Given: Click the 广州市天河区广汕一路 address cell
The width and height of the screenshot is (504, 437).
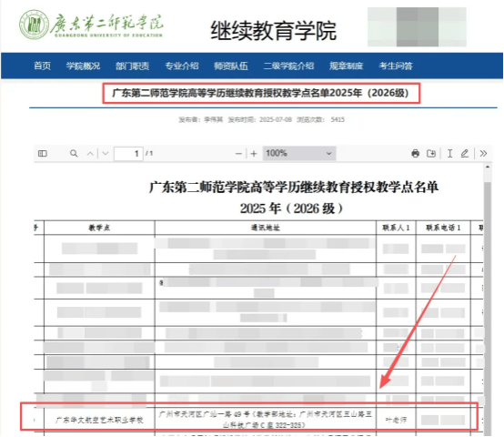Looking at the screenshot, I should [x=265, y=420].
